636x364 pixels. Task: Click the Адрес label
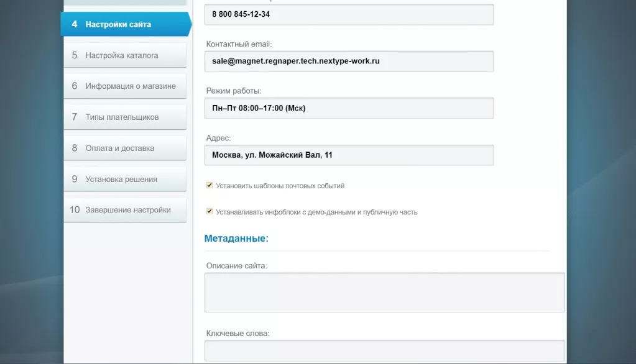[218, 138]
